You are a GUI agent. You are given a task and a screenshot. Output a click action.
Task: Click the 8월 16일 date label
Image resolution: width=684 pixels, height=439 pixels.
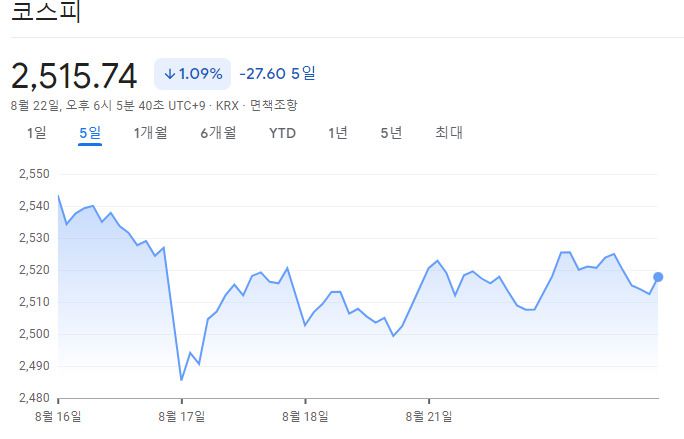(60, 415)
